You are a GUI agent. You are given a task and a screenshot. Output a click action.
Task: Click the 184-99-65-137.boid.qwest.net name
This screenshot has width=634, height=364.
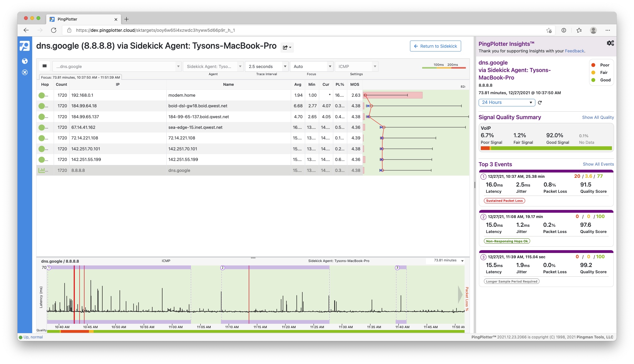[198, 117]
